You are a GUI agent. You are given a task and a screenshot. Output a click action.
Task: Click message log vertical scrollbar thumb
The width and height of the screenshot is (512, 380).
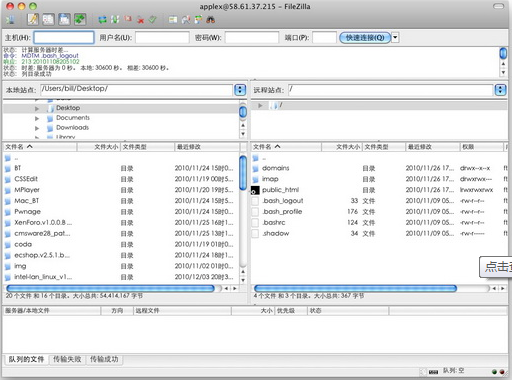(x=503, y=53)
